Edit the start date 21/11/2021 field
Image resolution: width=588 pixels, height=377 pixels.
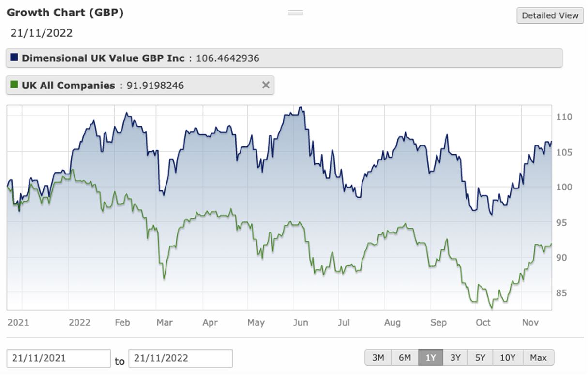coord(59,359)
